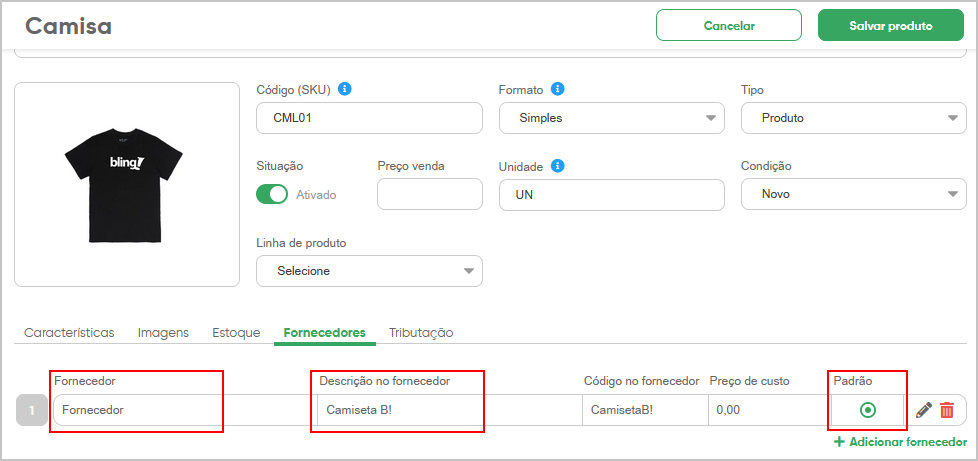The width and height of the screenshot is (978, 461).
Task: Click the black t-shirt product image
Action: [123, 185]
